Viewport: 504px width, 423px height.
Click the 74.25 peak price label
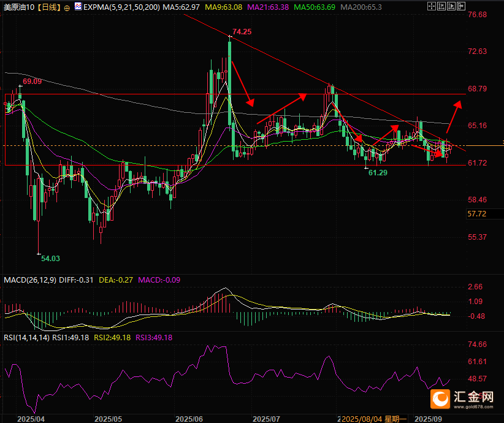coord(242,31)
